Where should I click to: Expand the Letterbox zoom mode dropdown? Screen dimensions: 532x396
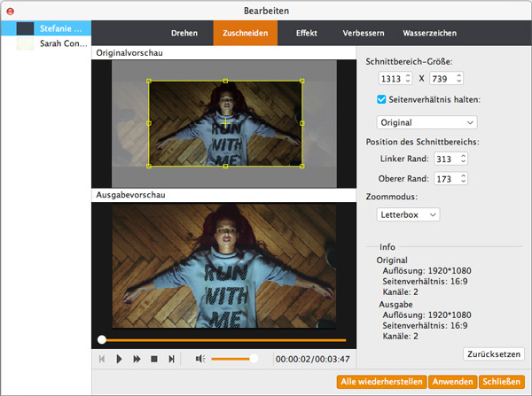408,214
